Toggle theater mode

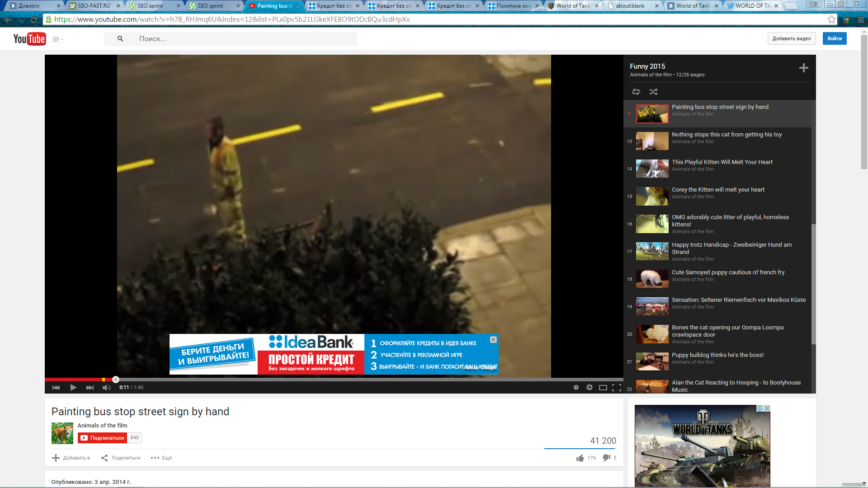pos(603,387)
